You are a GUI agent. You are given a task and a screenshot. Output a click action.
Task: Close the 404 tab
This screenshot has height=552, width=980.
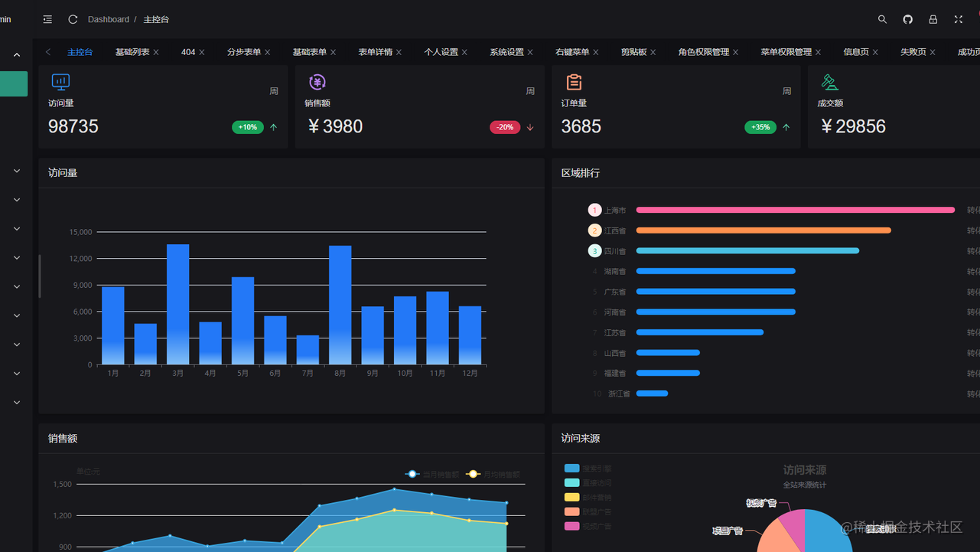[x=202, y=52]
